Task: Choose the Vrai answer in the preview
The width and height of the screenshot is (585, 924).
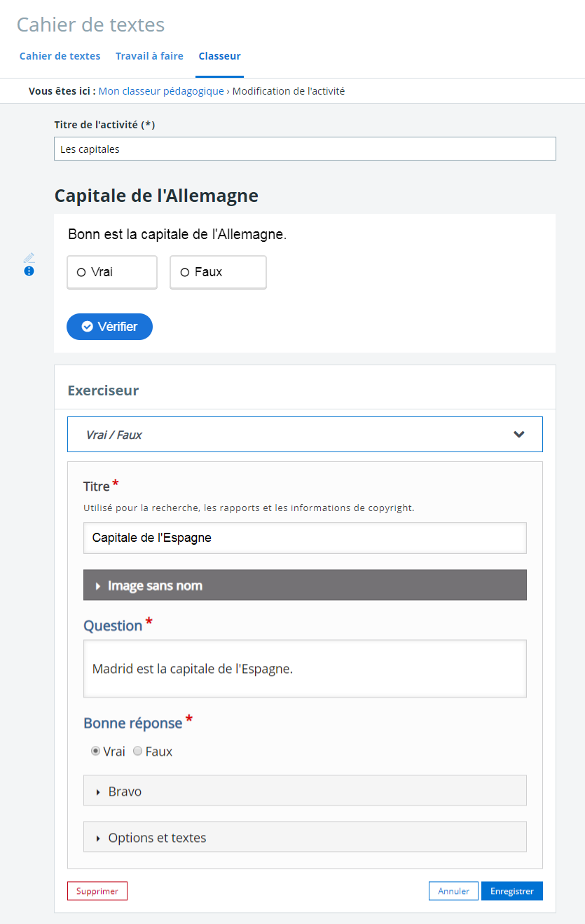Action: (x=112, y=272)
